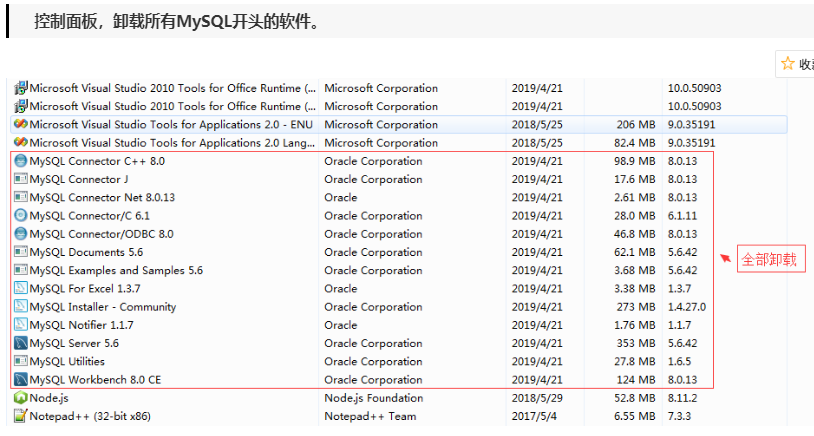Select the MySQL Server 5.6 entry
The image size is (814, 436).
74,343
